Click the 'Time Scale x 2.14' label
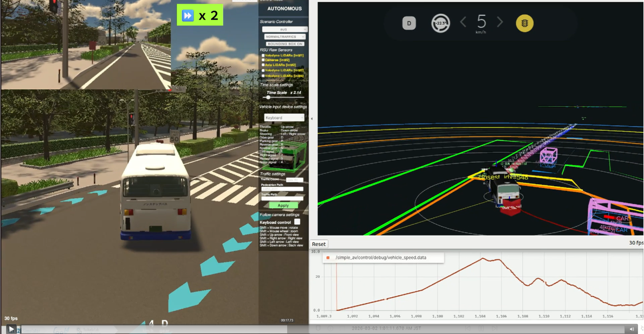The width and height of the screenshot is (644, 334). click(284, 93)
